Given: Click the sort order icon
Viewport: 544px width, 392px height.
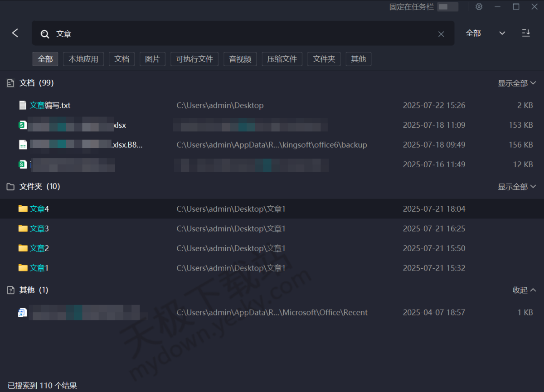Looking at the screenshot, I should coord(526,33).
